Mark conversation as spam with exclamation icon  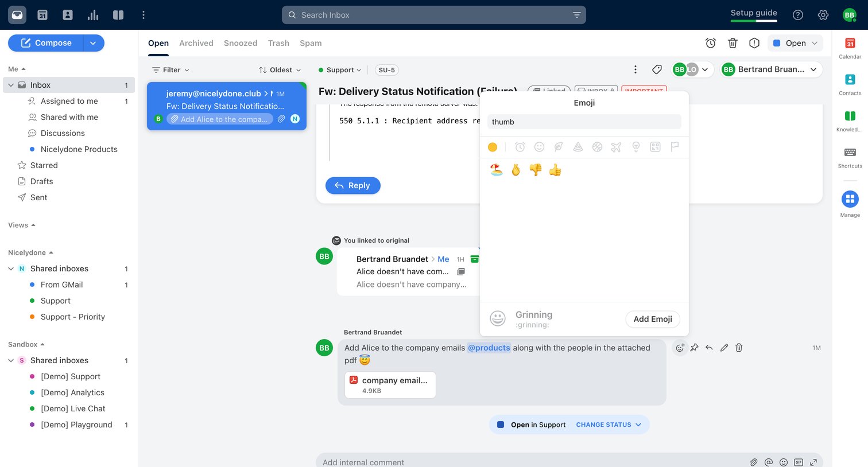point(754,43)
